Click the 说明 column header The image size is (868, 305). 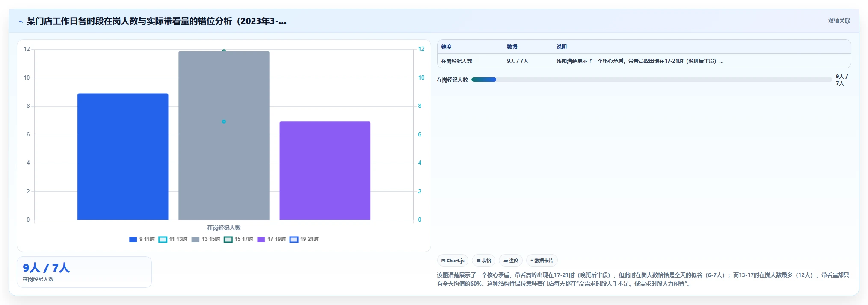click(561, 47)
